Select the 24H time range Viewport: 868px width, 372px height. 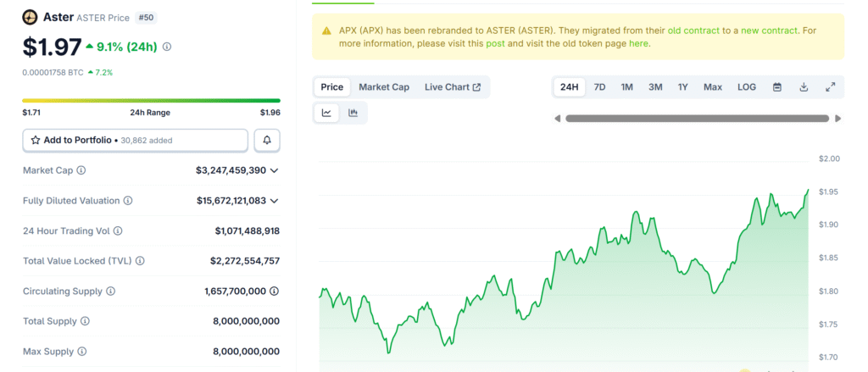click(570, 87)
